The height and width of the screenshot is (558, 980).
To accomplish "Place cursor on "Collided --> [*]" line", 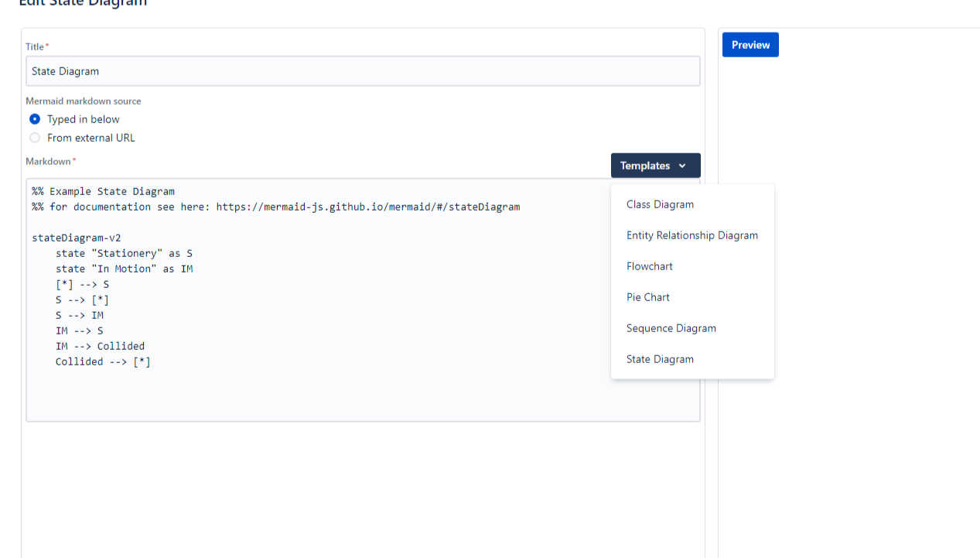I will (103, 361).
